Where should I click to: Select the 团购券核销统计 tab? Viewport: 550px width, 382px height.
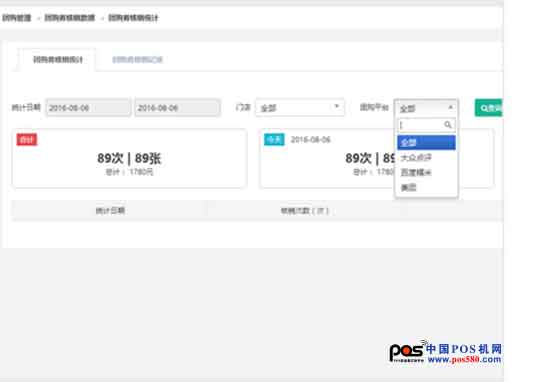pos(58,60)
